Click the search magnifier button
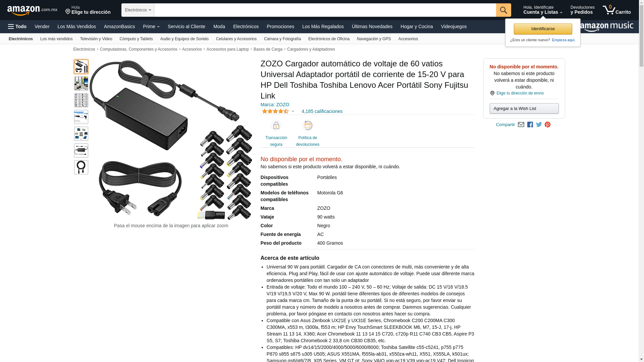644x362 pixels. pyautogui.click(x=503, y=10)
